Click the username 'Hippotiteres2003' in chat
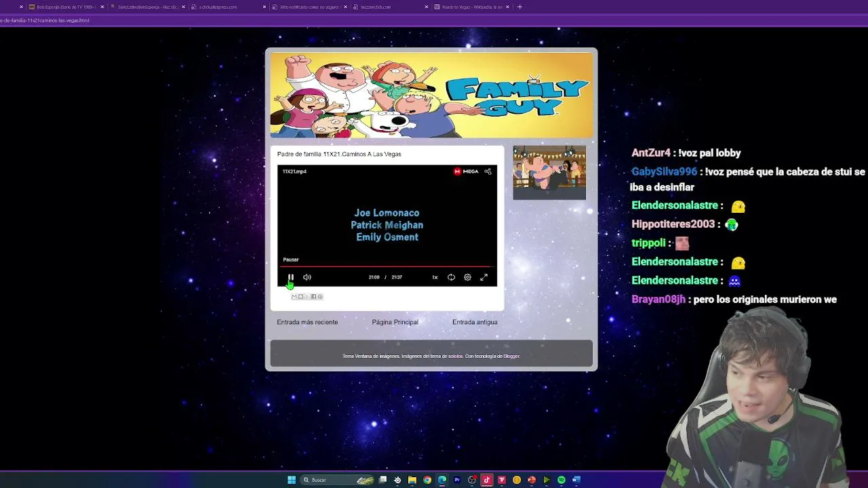Screen dimensions: 868x488 click(673, 224)
